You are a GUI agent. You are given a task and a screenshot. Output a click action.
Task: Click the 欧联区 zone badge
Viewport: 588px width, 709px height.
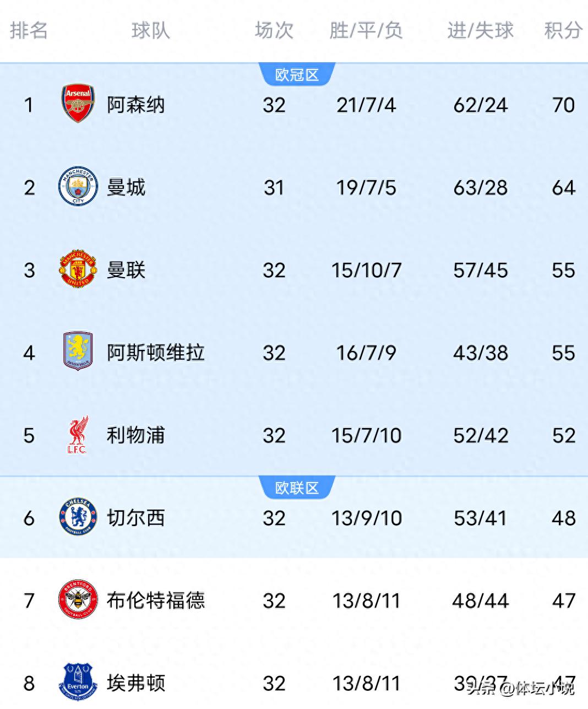pyautogui.click(x=297, y=488)
